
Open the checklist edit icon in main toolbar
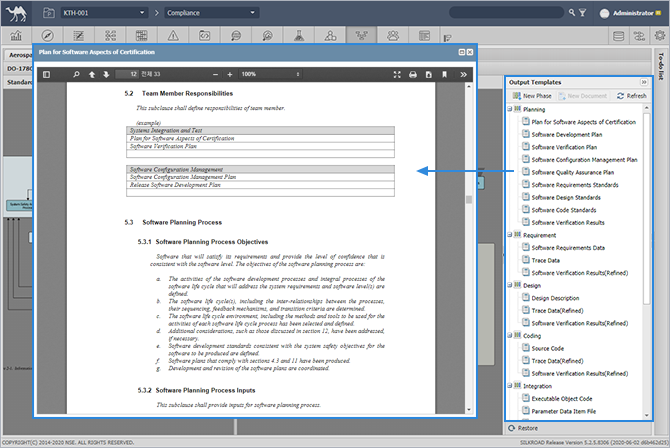79,35
